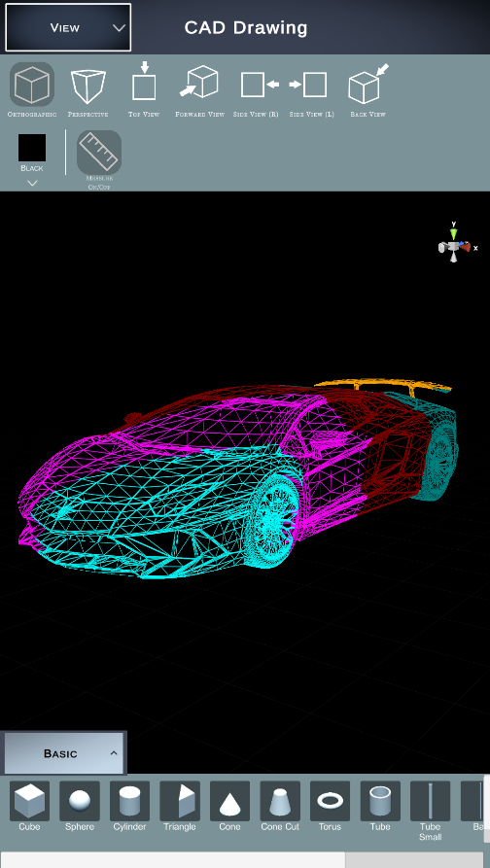Switch to Perspective projection
The width and height of the screenshot is (490, 868).
(x=88, y=87)
